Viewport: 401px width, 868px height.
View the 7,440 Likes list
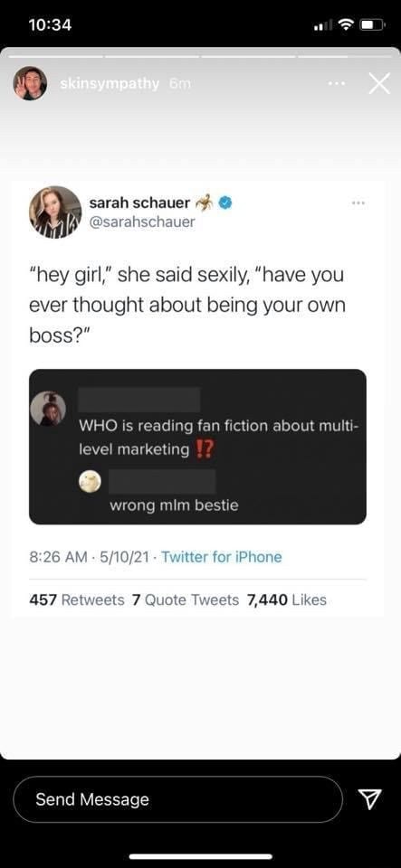click(x=287, y=599)
